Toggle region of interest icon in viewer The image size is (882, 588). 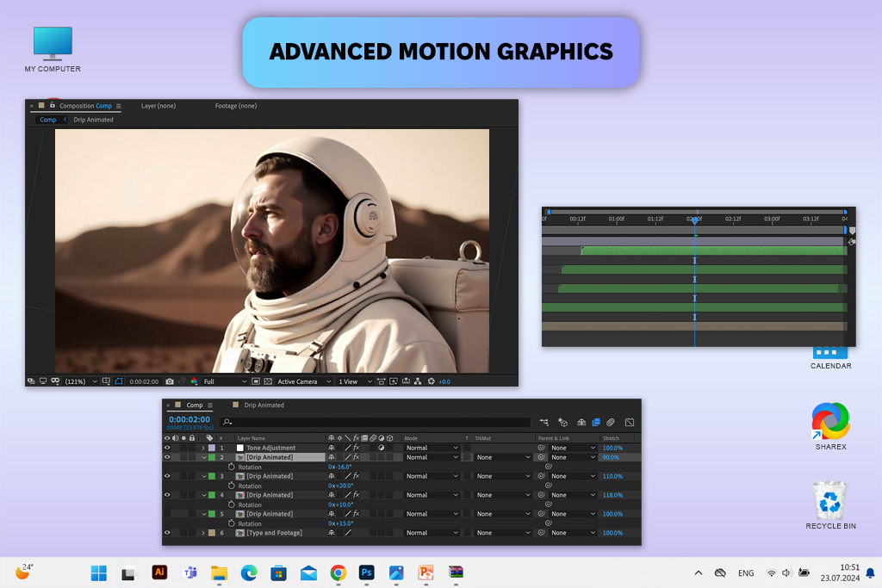point(255,381)
